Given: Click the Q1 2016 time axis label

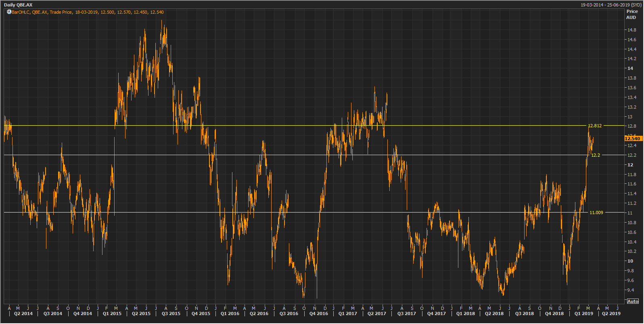Looking at the screenshot, I should coord(230,313).
